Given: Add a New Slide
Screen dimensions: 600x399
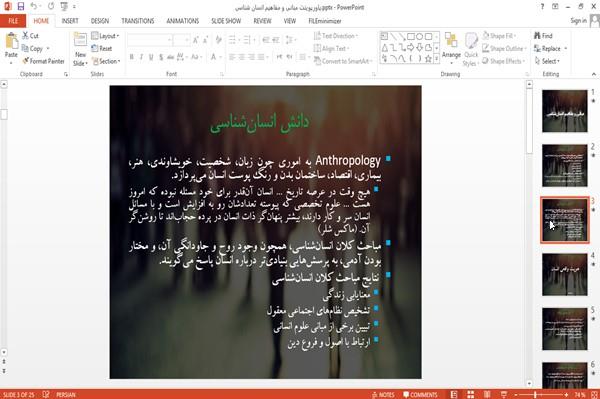Looking at the screenshot, I should pyautogui.click(x=80, y=49).
